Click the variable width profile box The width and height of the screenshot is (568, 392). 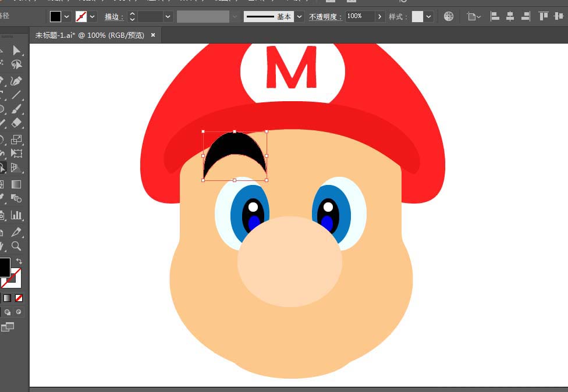203,16
